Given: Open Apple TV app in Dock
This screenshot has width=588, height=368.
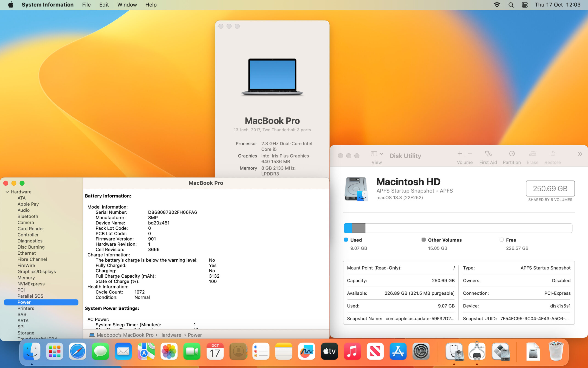Looking at the screenshot, I should click(329, 351).
